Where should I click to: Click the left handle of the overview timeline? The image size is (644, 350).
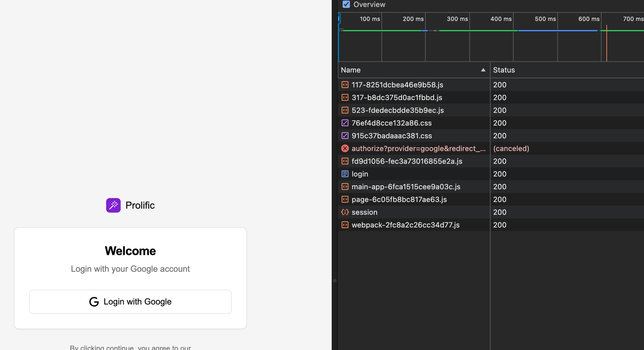339,19
